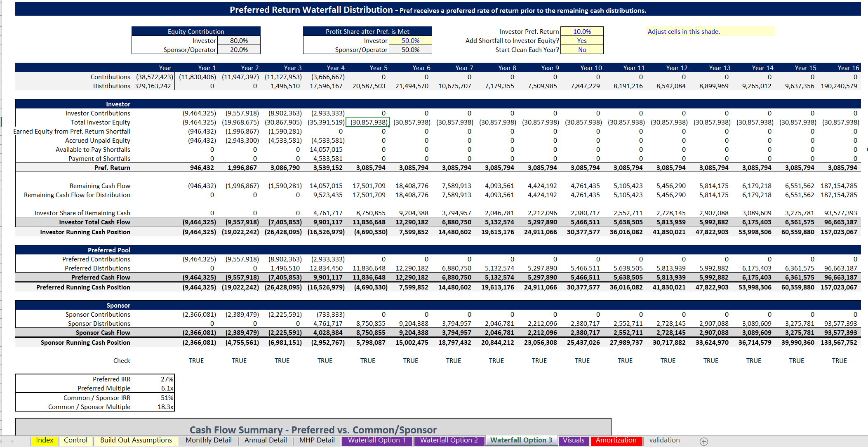This screenshot has width=868, height=447.
Task: Select Year 4 Sponsor Distributions 4,761,717
Action: coord(327,323)
